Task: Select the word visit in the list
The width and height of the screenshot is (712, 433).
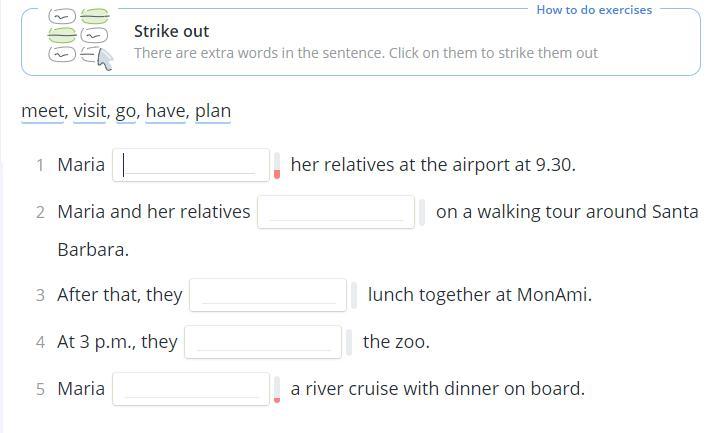Action: coord(89,111)
